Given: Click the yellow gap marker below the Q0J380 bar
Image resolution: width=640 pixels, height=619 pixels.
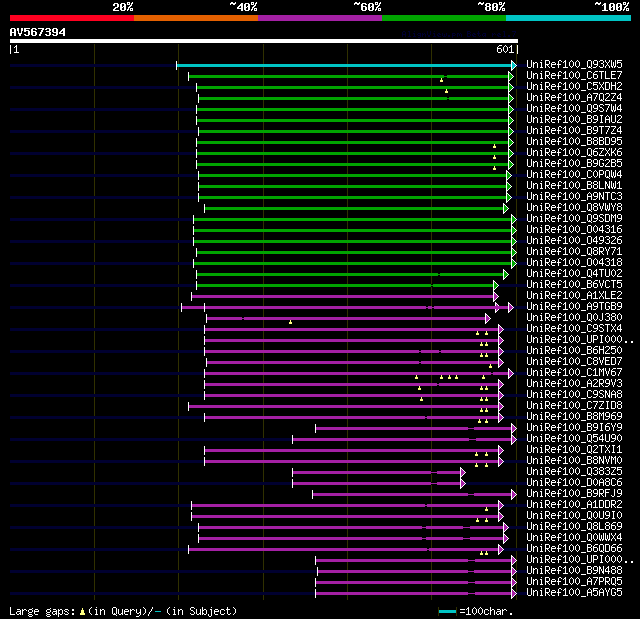Looking at the screenshot, I should coord(290,322).
